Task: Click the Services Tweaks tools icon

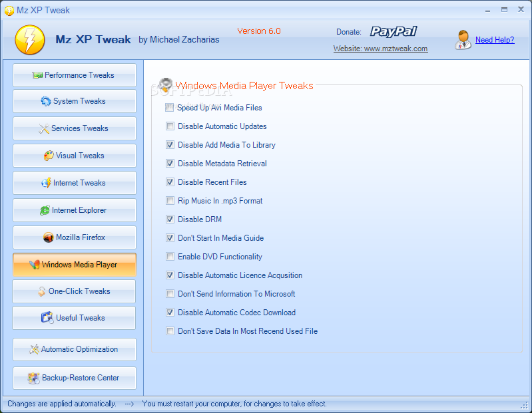Action: [44, 128]
